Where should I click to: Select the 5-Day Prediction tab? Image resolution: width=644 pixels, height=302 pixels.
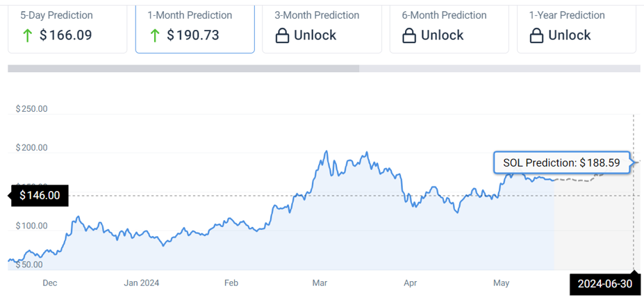pyautogui.click(x=67, y=28)
